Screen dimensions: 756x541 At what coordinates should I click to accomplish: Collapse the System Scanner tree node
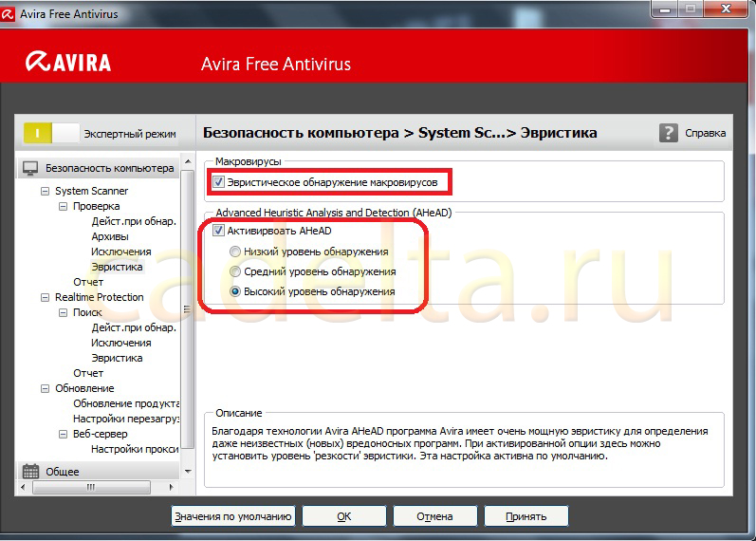point(45,191)
